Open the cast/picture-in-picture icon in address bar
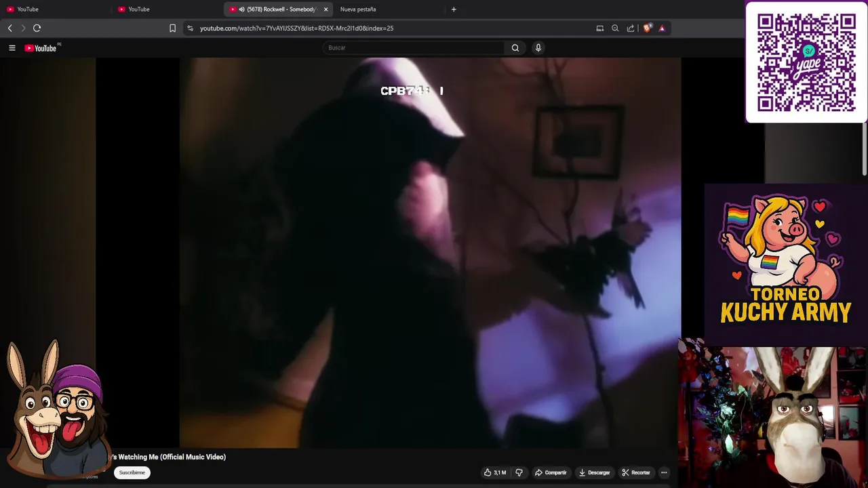The image size is (868, 488). (599, 28)
